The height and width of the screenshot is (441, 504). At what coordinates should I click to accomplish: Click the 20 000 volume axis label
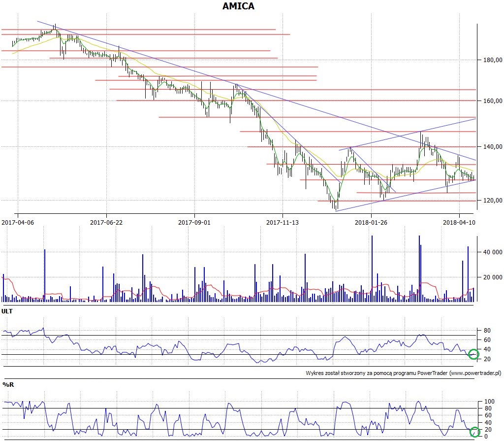click(493, 277)
